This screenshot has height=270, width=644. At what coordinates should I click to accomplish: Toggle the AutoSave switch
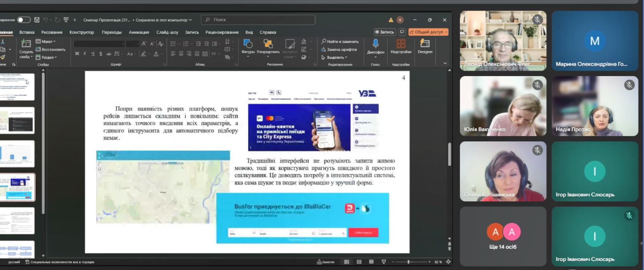pos(24,20)
